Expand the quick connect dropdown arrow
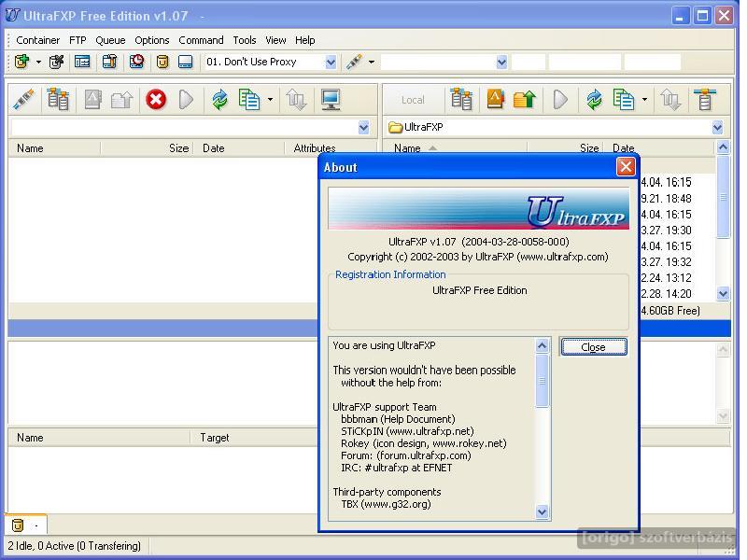The height and width of the screenshot is (560, 747). (x=372, y=62)
